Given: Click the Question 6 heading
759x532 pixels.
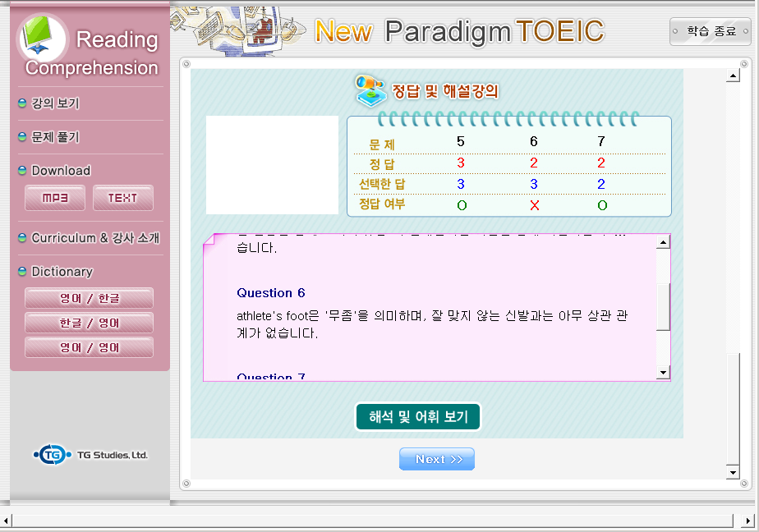Looking at the screenshot, I should [271, 292].
